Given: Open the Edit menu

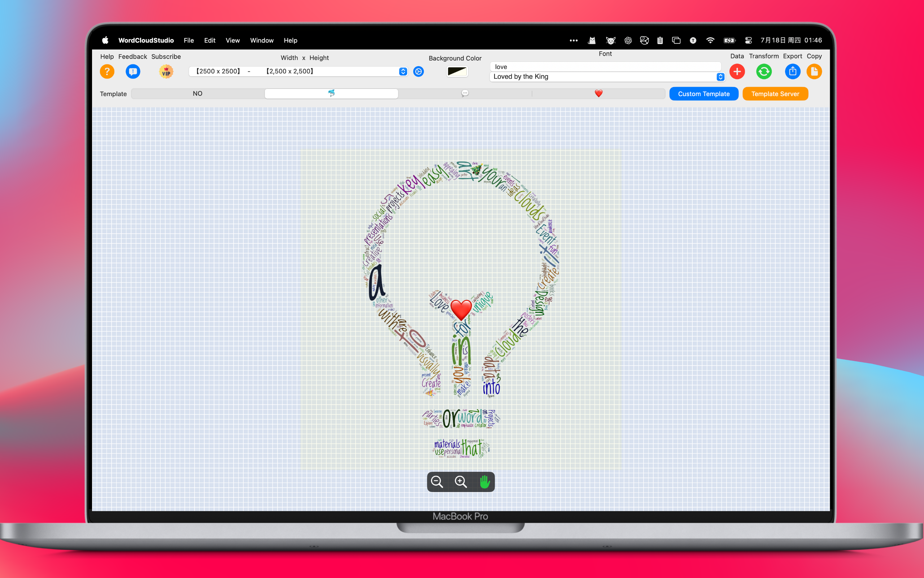Looking at the screenshot, I should (x=210, y=40).
